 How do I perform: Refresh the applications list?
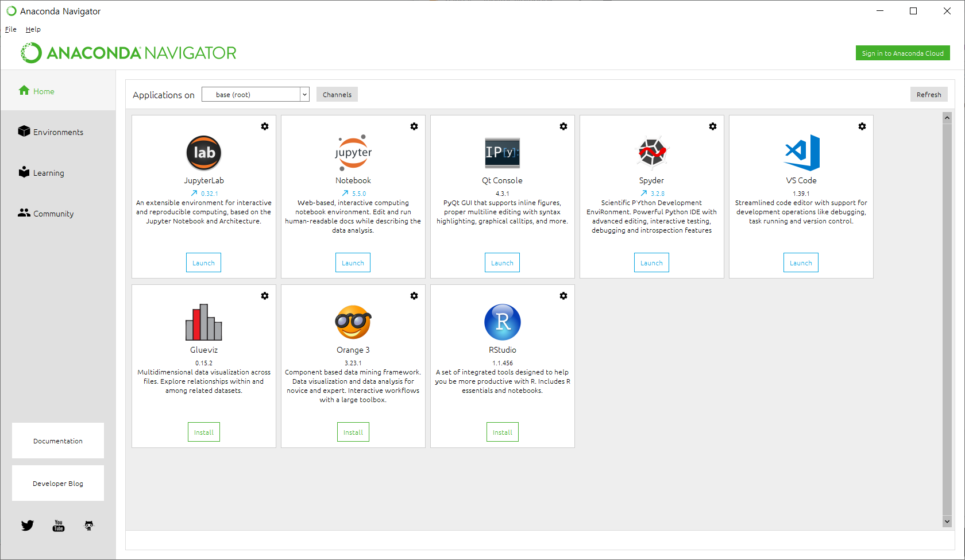[929, 95]
